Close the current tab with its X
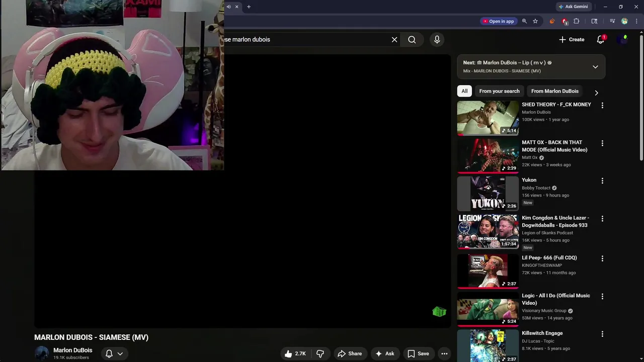This screenshot has width=644, height=362. pos(236,7)
